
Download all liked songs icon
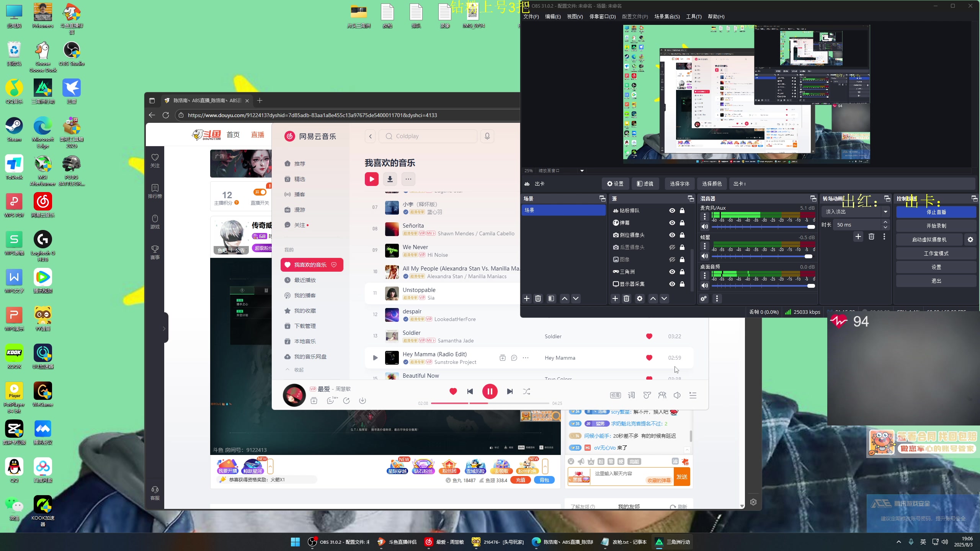pyautogui.click(x=390, y=179)
